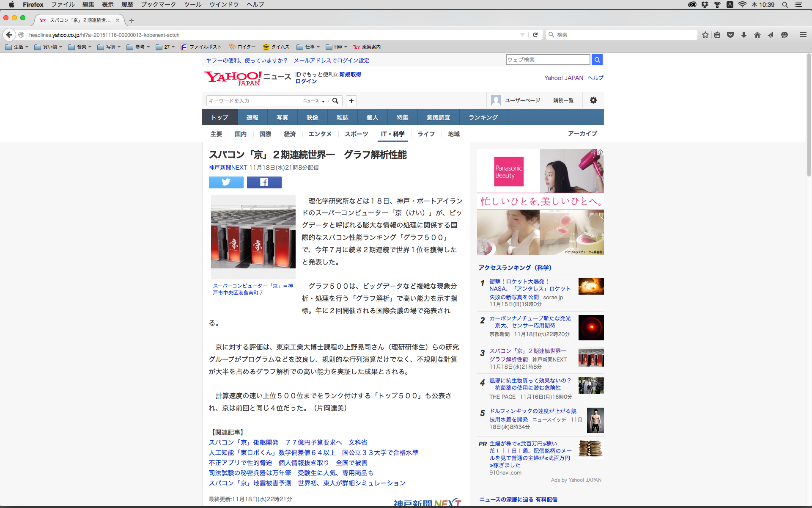Bookmark this page with star icon
The image size is (812, 508).
pos(705,35)
